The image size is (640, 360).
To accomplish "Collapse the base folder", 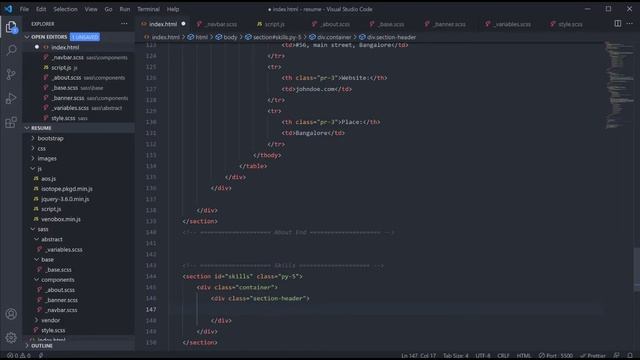I will [47, 260].
